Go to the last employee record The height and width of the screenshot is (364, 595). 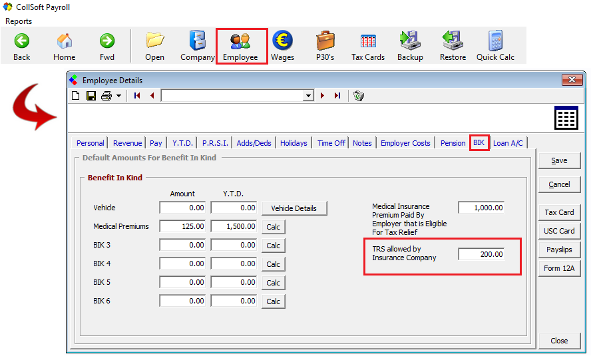(337, 96)
